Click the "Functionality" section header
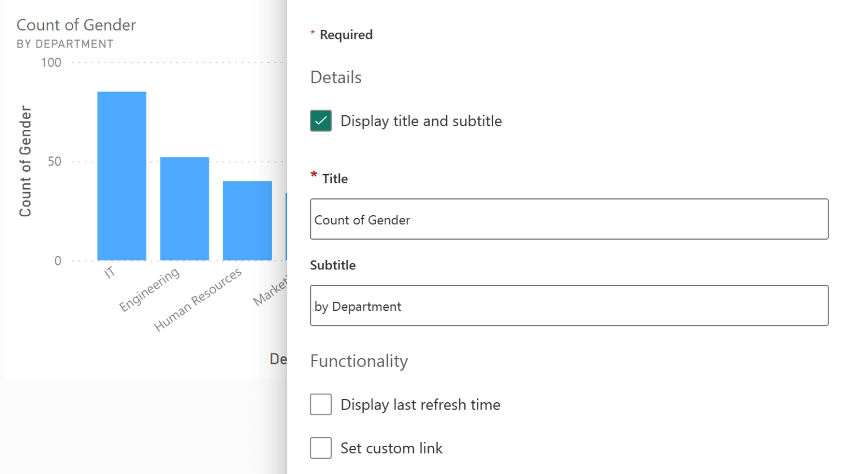Screen dimensions: 868x474 pyautogui.click(x=359, y=361)
